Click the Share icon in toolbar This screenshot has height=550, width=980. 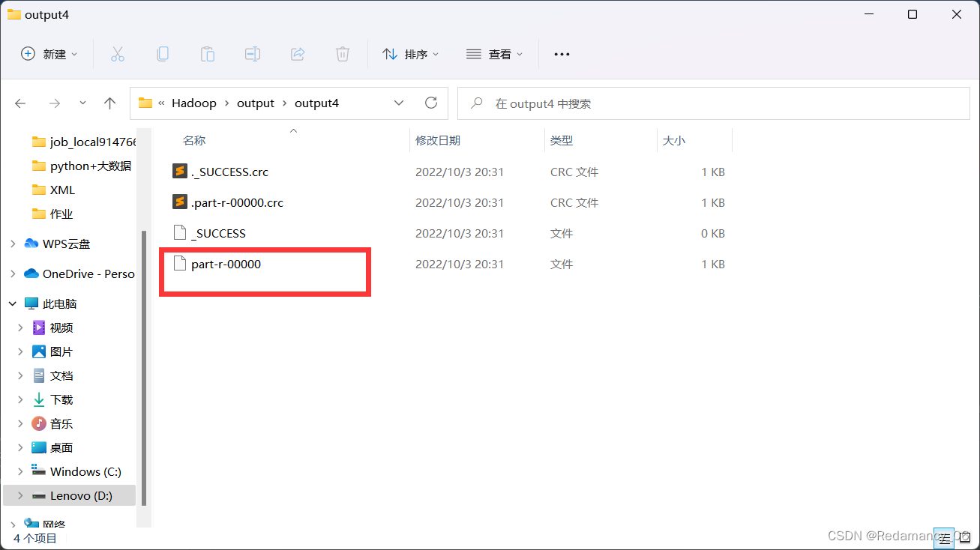tap(298, 54)
